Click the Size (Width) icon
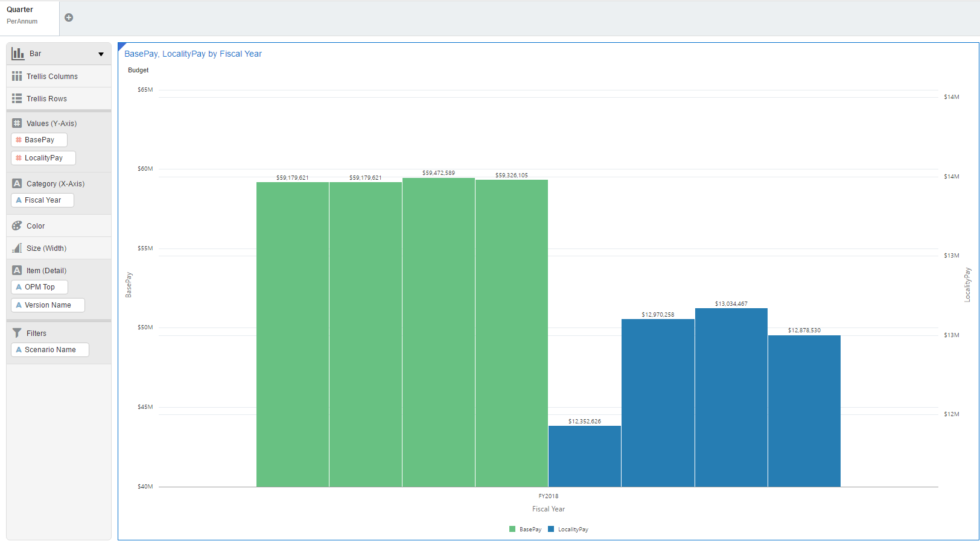 [17, 248]
